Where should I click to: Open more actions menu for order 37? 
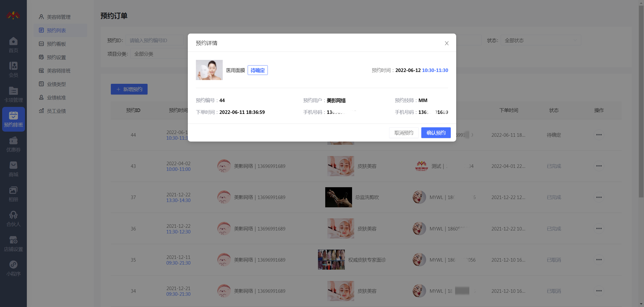599,197
